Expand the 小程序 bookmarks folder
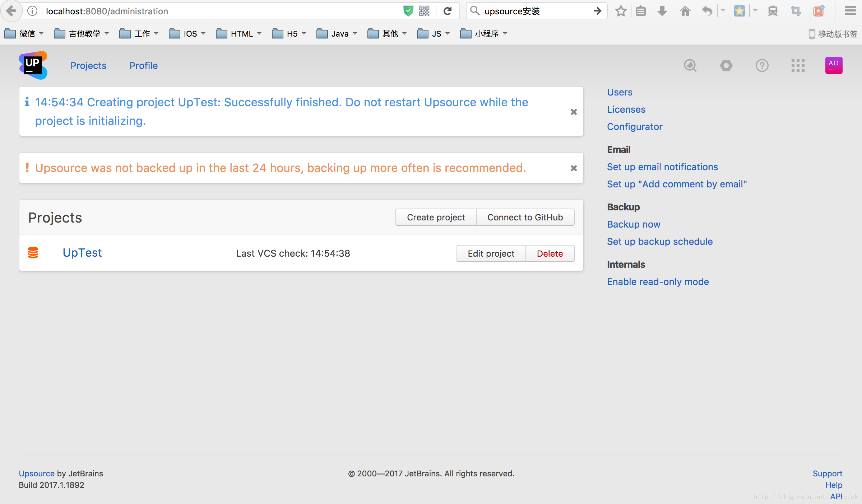 point(483,34)
